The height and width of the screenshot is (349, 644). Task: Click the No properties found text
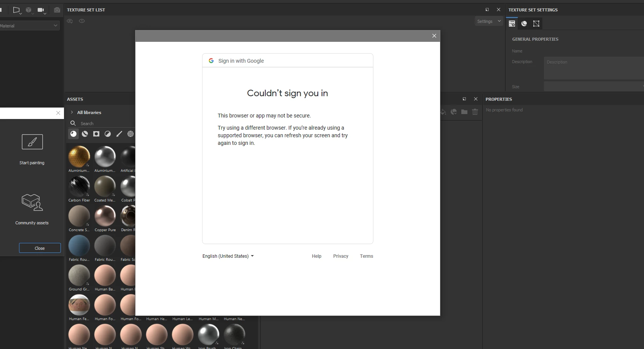(504, 110)
